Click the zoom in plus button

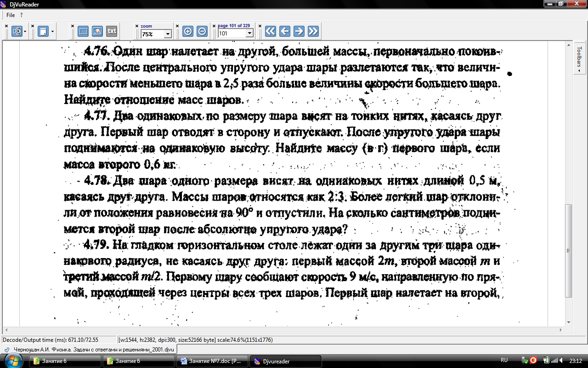coord(187,31)
